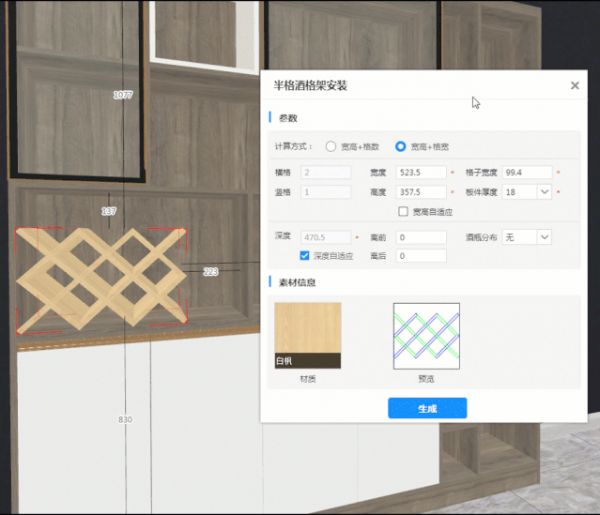Click the 生成 button

click(x=427, y=408)
